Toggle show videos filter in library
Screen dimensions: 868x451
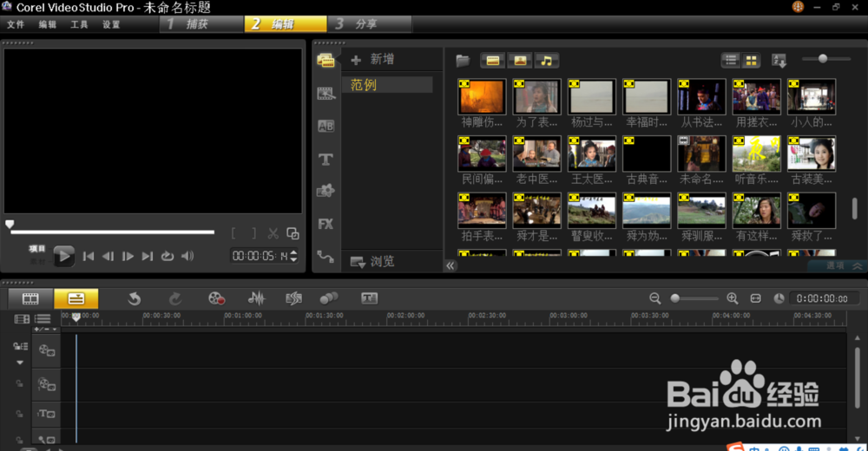(493, 61)
